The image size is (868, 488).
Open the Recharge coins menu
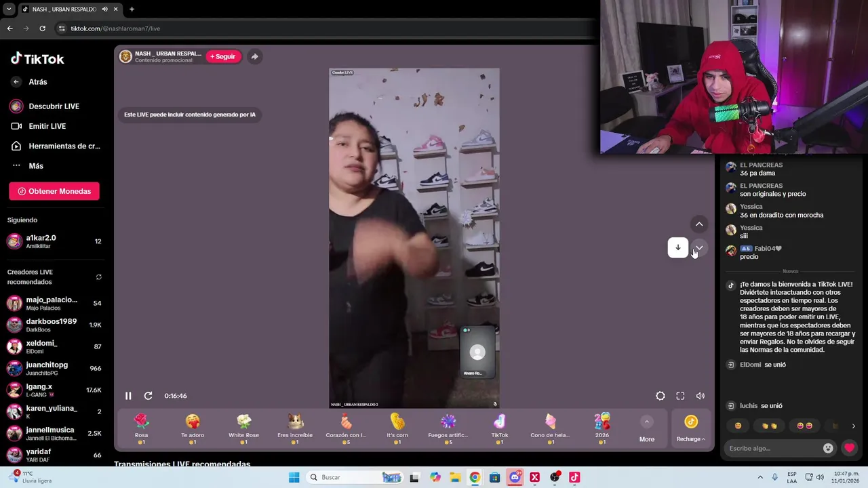(690, 429)
